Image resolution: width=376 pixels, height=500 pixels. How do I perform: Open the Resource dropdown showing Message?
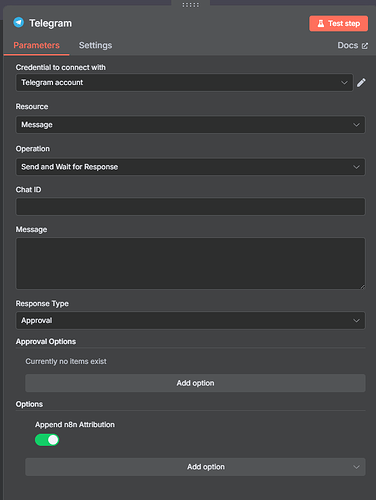190,125
